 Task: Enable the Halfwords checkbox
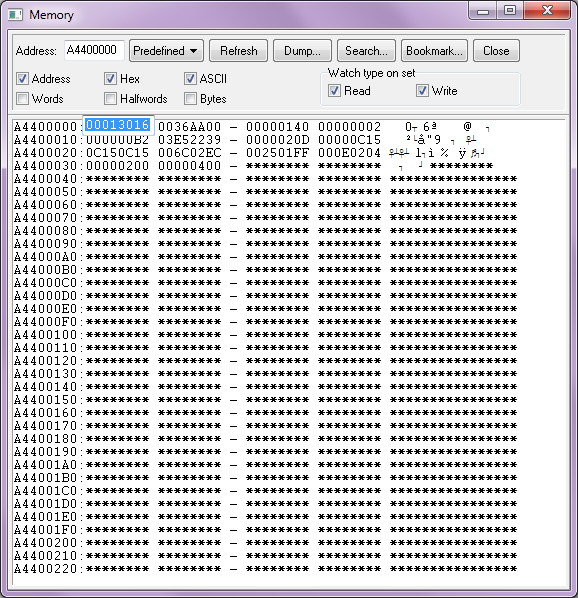pos(110,99)
